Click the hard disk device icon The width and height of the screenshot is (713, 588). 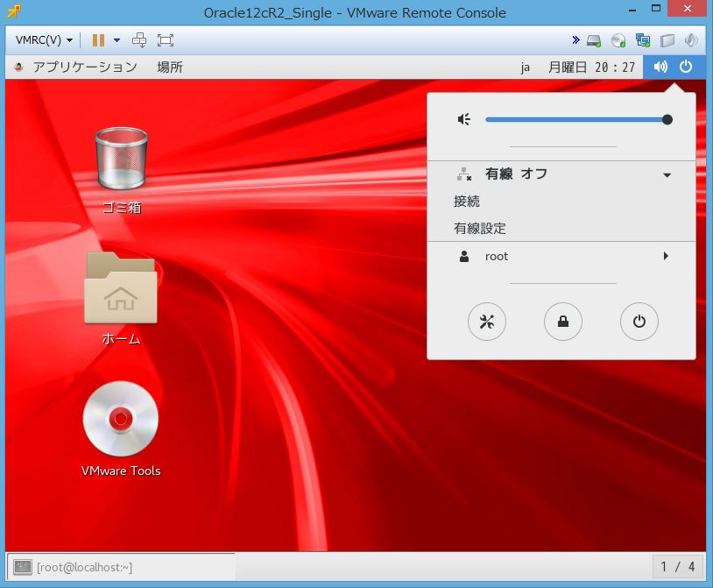click(x=594, y=40)
